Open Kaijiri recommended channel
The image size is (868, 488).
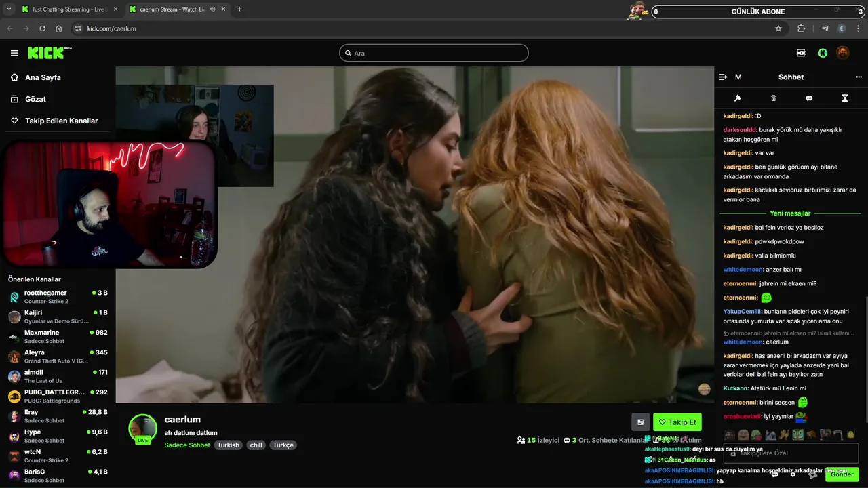tap(58, 317)
